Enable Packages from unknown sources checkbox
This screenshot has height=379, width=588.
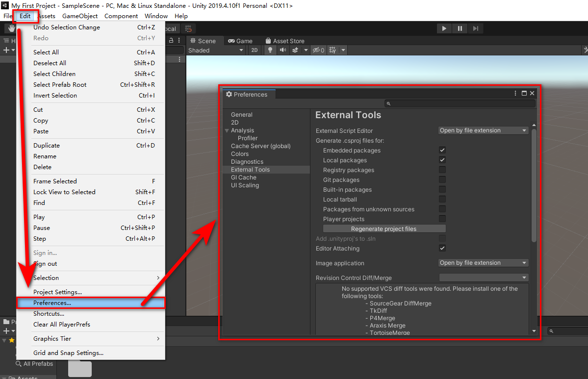pyautogui.click(x=442, y=209)
